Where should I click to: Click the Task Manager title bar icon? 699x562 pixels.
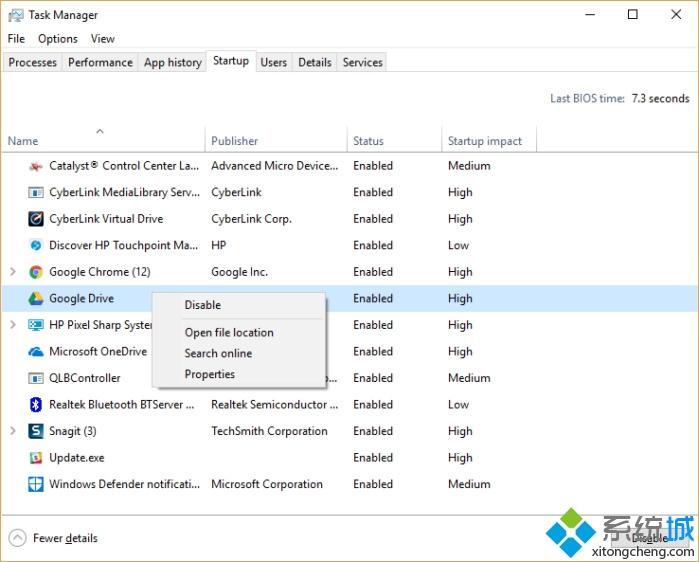click(x=16, y=15)
